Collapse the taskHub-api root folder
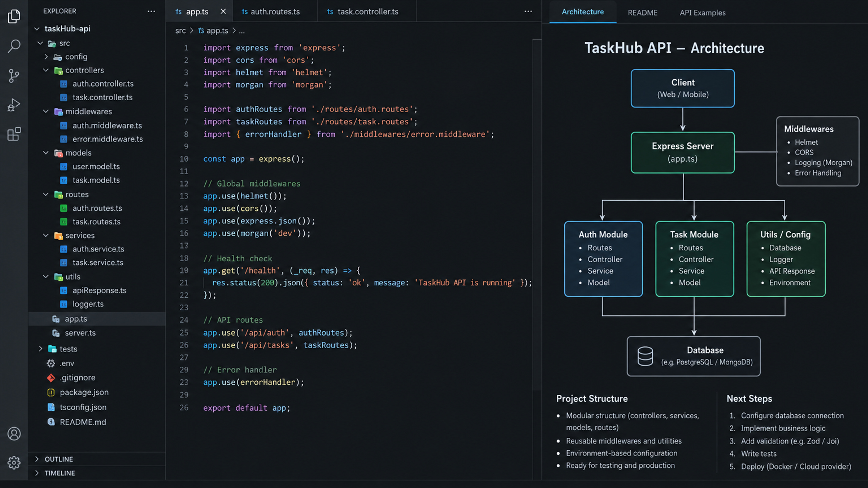868x488 pixels. tap(37, 29)
